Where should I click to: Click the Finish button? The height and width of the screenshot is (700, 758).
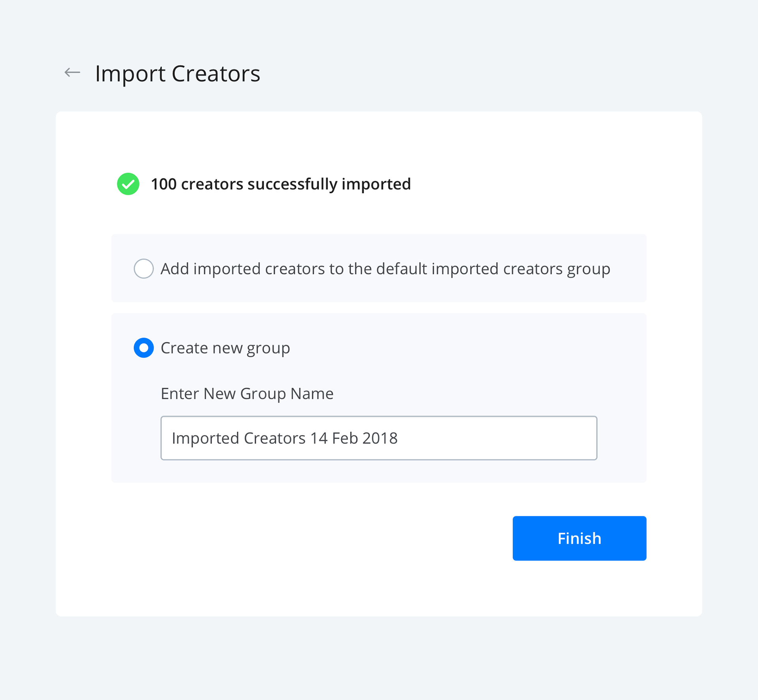pos(579,538)
